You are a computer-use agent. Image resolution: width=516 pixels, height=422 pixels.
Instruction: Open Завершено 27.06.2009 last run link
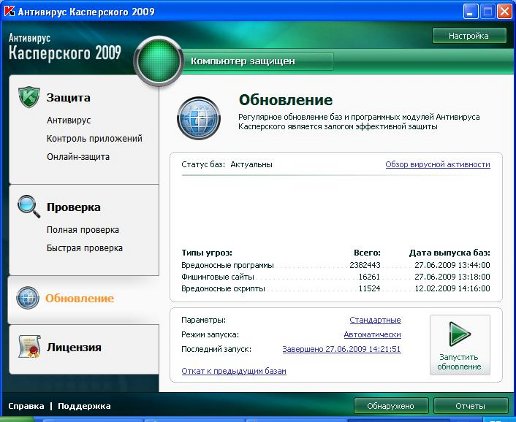point(342,349)
